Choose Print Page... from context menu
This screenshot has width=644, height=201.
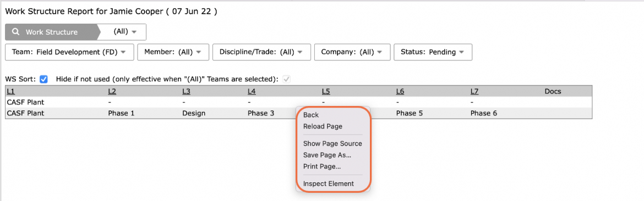pyautogui.click(x=322, y=166)
